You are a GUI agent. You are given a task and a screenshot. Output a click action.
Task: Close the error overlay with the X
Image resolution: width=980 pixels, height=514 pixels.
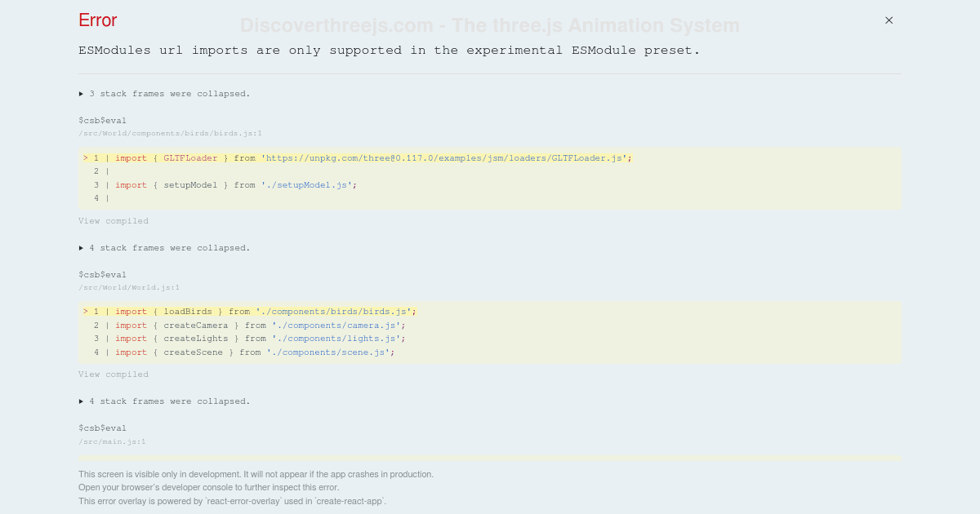889,20
